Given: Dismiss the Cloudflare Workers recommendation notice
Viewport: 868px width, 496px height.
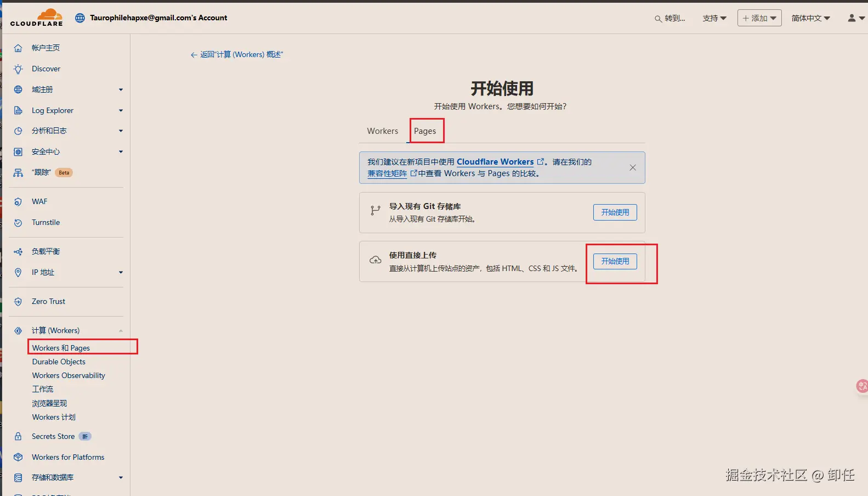Looking at the screenshot, I should click(633, 168).
